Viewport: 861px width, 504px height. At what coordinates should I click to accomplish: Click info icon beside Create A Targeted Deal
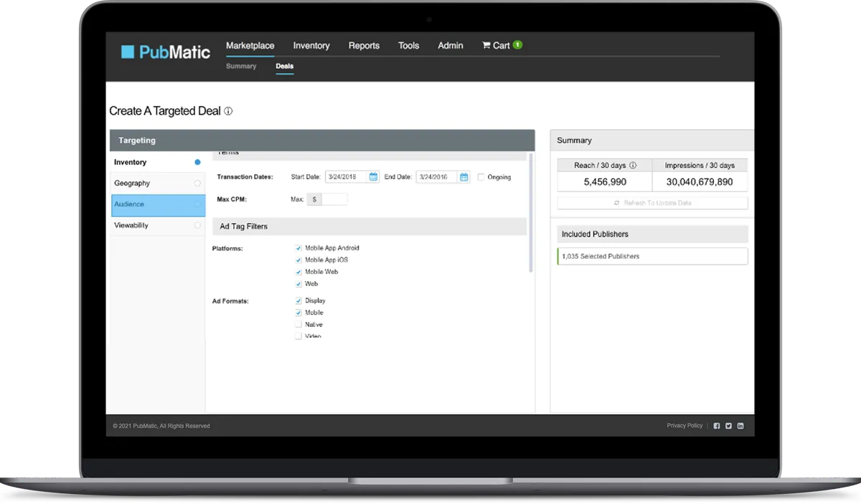pos(228,111)
